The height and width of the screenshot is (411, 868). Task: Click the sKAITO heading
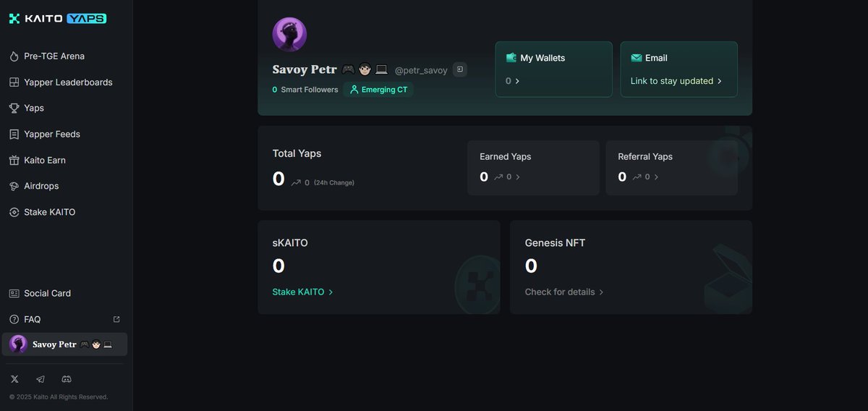290,243
